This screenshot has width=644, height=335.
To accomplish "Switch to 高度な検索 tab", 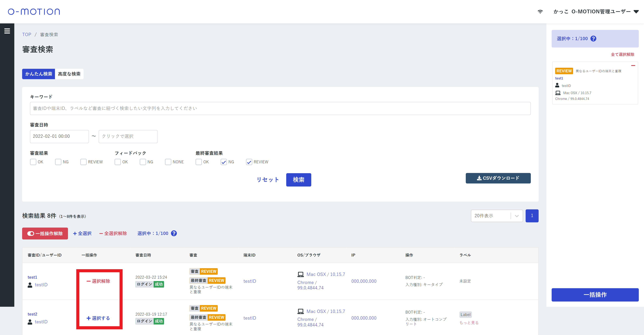I will 69,74.
